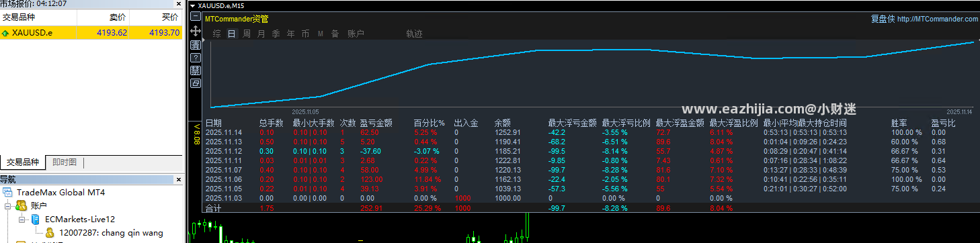Viewport: 980px width, 243px height.
Task: Click the V 8.08 version label
Action: click(x=197, y=134)
